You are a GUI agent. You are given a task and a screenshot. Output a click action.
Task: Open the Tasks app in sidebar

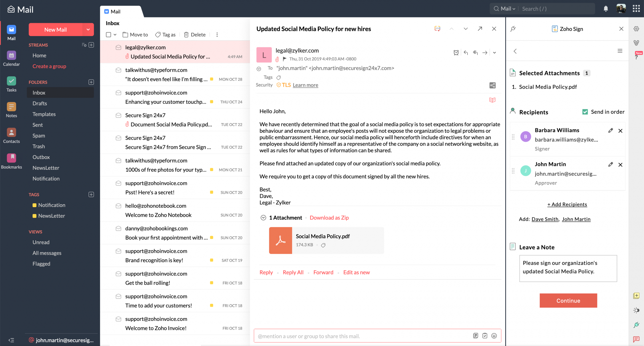[11, 84]
